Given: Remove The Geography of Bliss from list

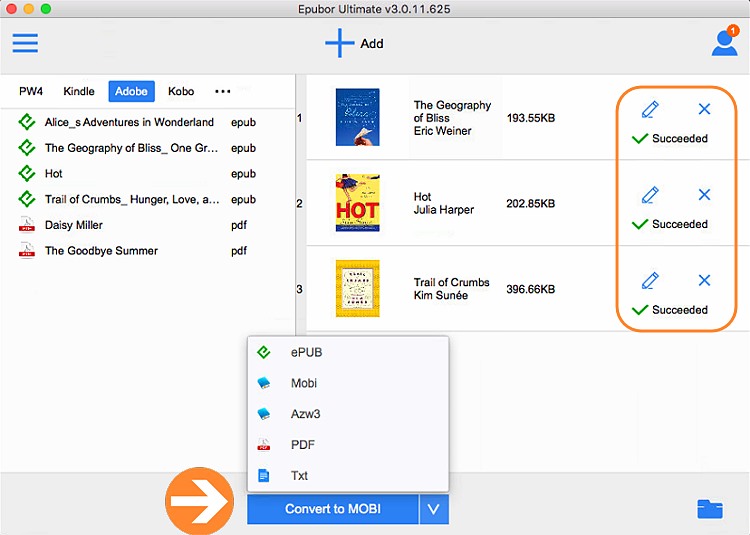Looking at the screenshot, I should tap(704, 109).
